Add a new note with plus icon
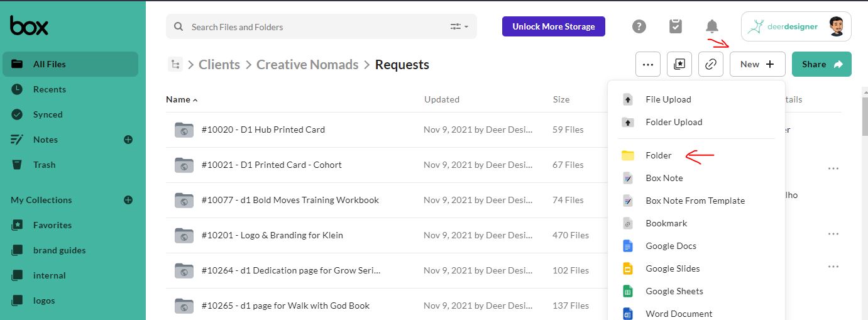 point(128,140)
